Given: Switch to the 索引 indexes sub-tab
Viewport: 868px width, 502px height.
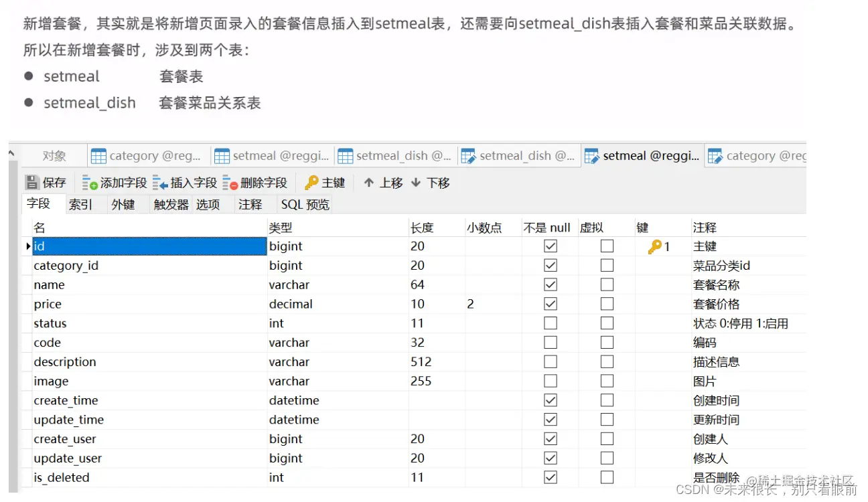Looking at the screenshot, I should [80, 204].
